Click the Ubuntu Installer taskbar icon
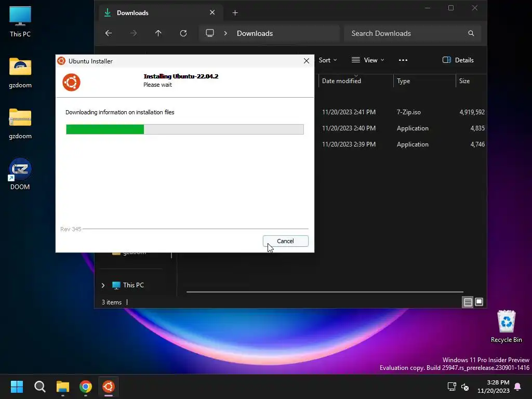 pos(109,387)
